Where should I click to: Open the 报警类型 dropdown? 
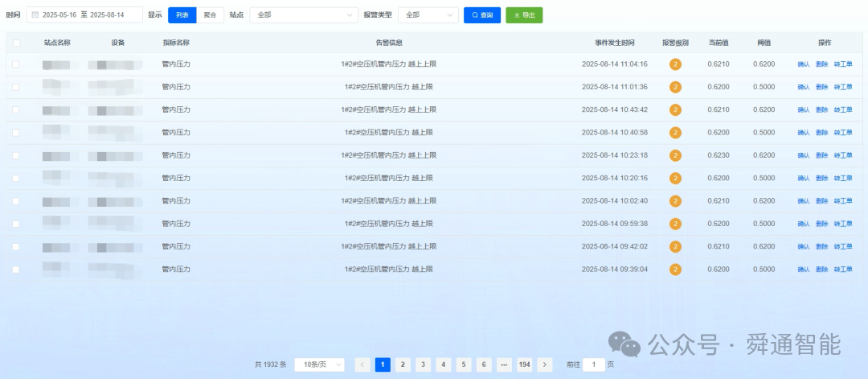point(428,15)
